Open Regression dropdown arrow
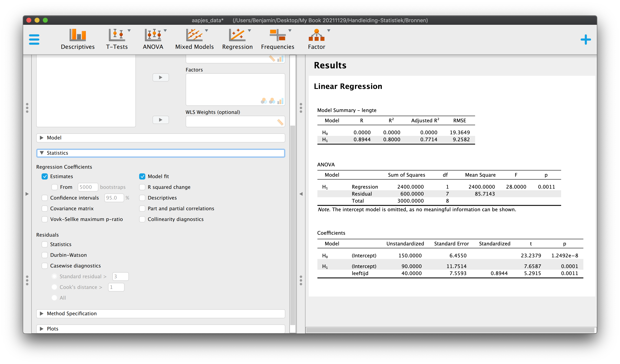Image resolution: width=620 pixels, height=364 pixels. [x=249, y=30]
